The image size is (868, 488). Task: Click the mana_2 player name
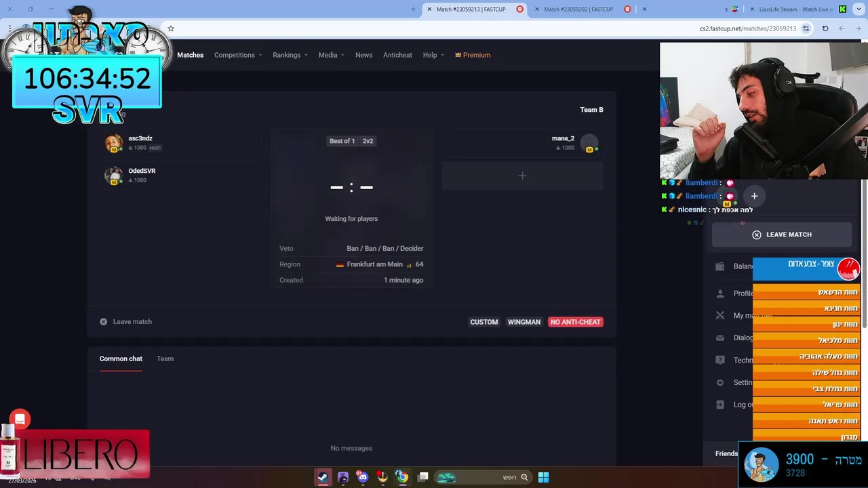click(563, 138)
